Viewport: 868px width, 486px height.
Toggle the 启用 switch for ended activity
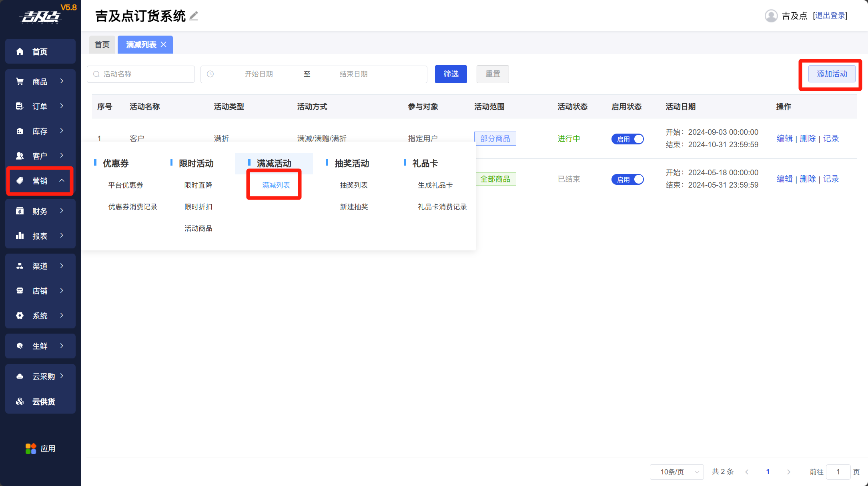(x=627, y=179)
